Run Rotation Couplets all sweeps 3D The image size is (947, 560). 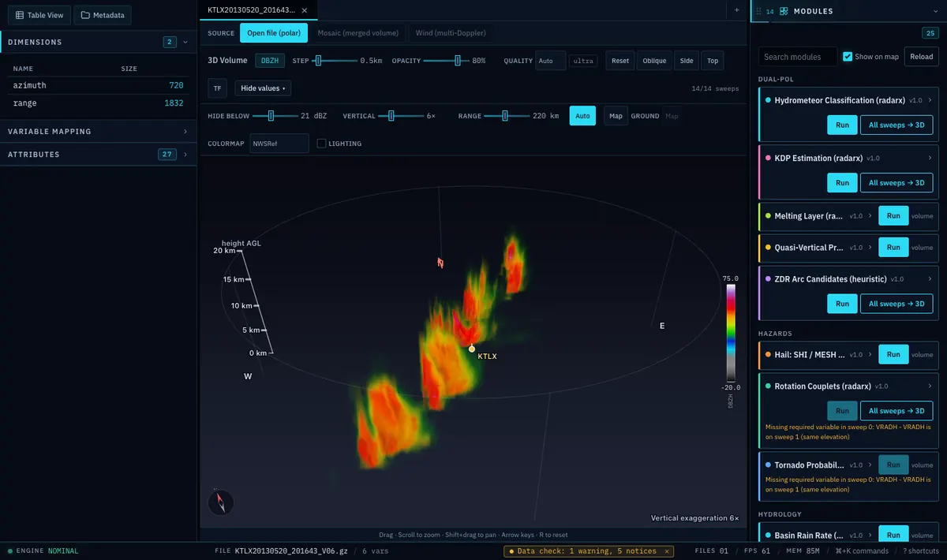coord(896,411)
